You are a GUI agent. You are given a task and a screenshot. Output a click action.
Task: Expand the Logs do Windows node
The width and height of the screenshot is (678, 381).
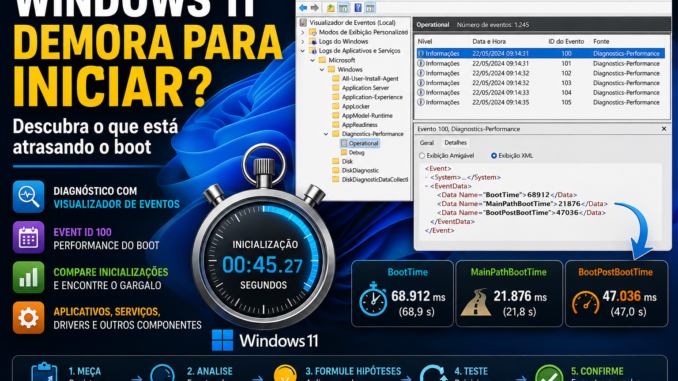(x=303, y=42)
